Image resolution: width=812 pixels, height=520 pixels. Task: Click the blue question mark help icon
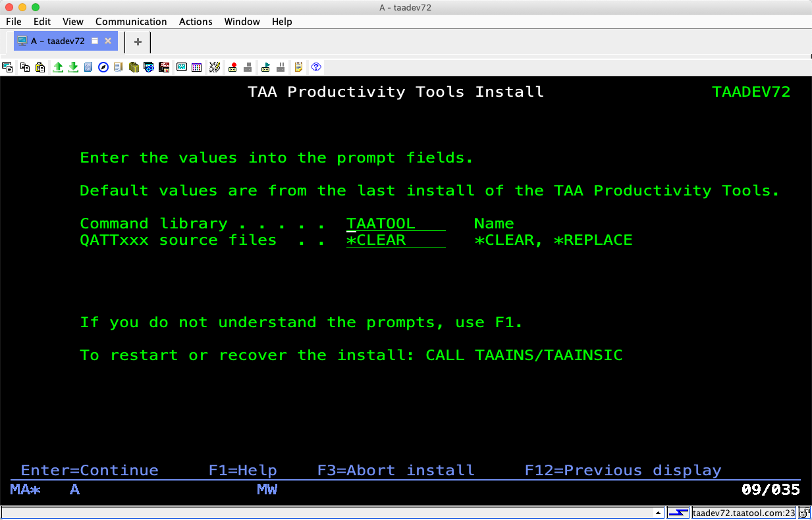point(316,67)
